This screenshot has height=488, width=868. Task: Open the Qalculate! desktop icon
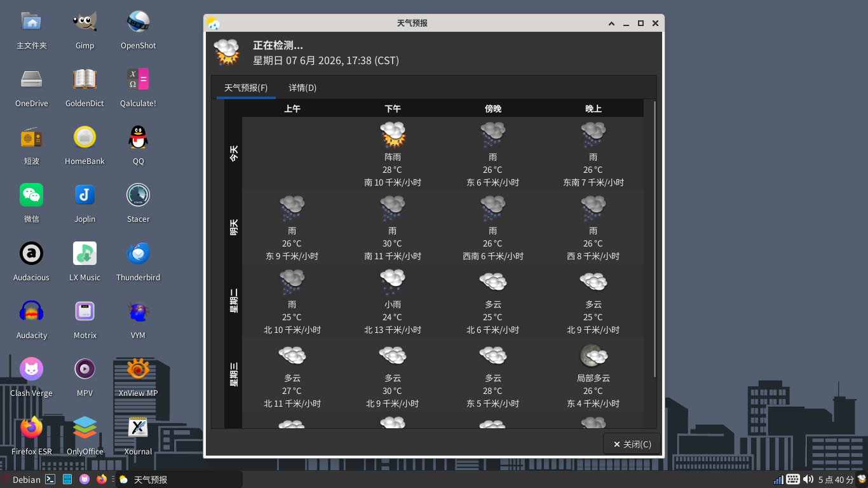pyautogui.click(x=138, y=86)
